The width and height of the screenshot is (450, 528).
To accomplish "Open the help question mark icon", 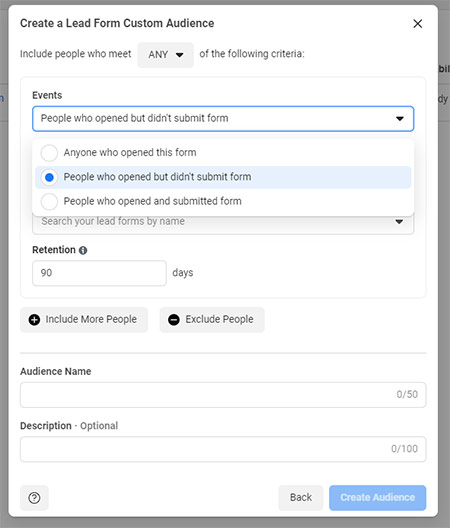I will (x=34, y=498).
